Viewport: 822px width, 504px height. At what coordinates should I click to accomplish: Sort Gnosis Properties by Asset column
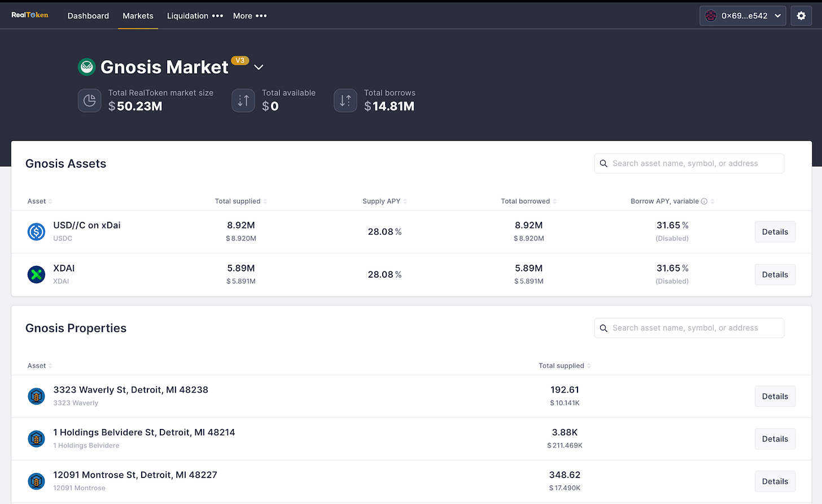tap(40, 366)
